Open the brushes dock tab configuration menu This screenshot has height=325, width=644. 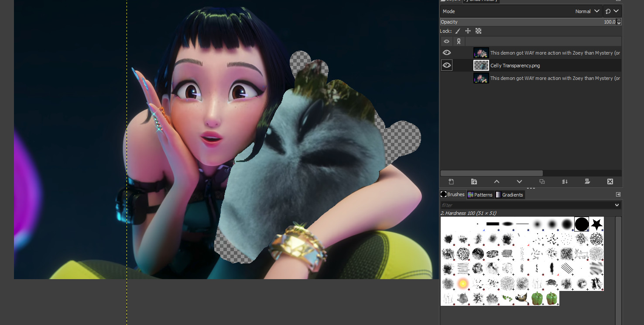(x=618, y=194)
